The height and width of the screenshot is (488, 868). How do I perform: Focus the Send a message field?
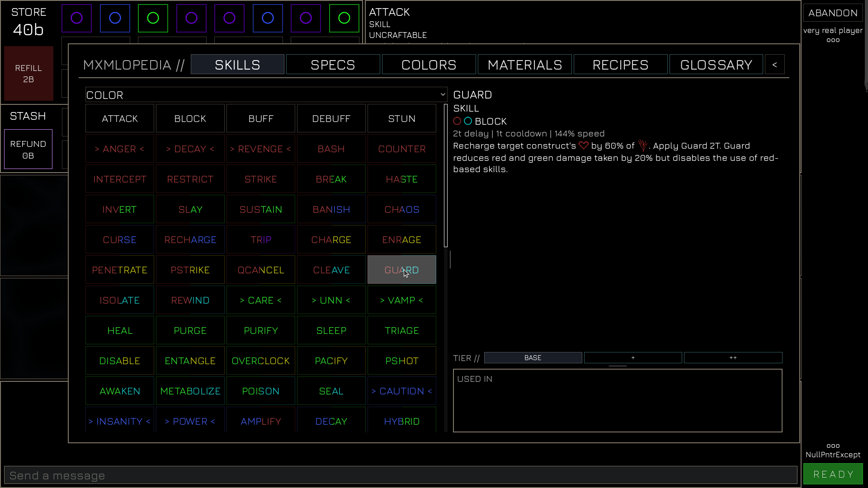click(x=400, y=475)
